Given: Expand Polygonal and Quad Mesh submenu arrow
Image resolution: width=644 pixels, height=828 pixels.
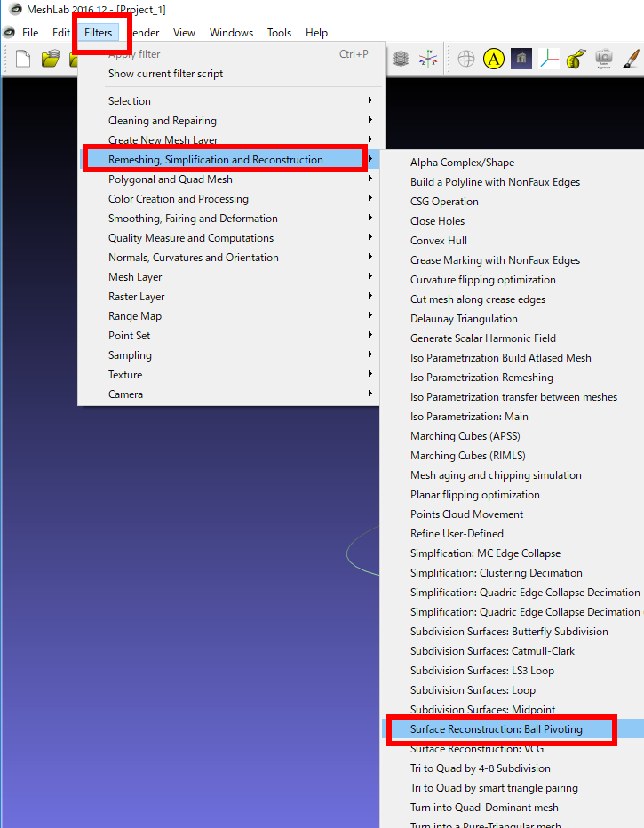Looking at the screenshot, I should pos(370,179).
